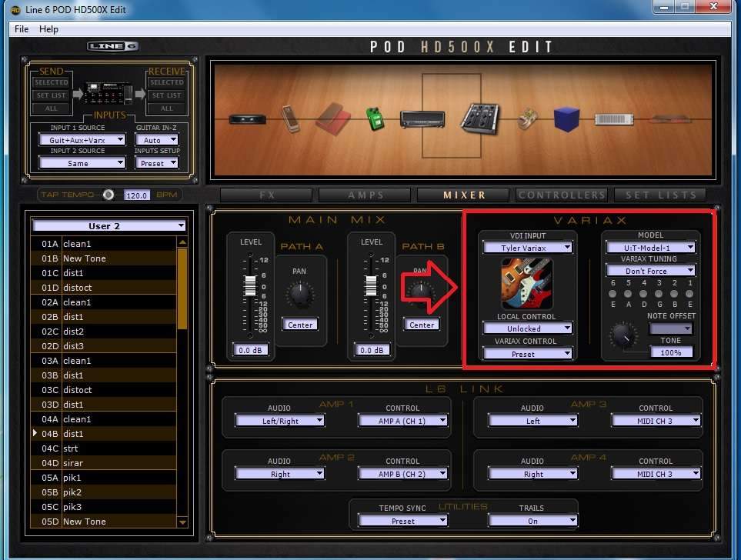Open Variax Tuning Don't Force dropdown

(x=651, y=271)
